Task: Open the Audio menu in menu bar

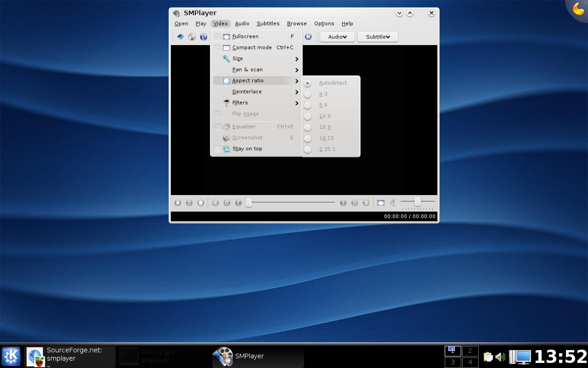Action: click(242, 23)
